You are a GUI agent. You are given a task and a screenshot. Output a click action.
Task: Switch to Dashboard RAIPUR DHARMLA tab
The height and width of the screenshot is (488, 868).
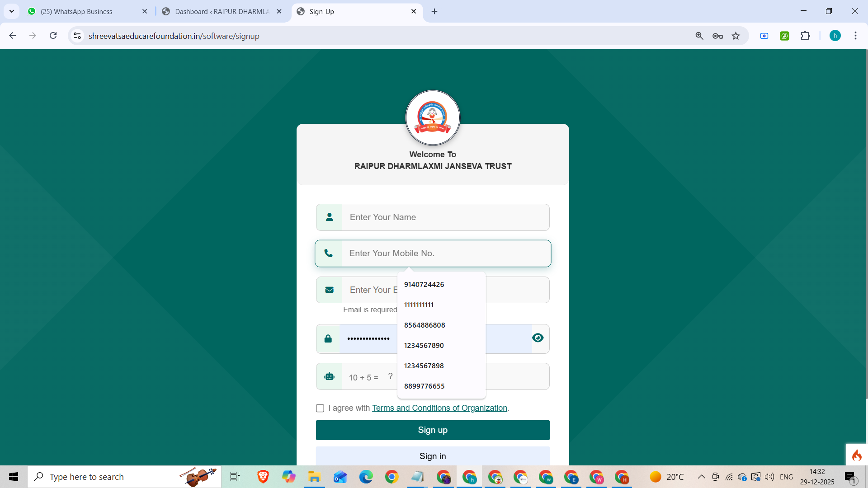[x=222, y=12]
